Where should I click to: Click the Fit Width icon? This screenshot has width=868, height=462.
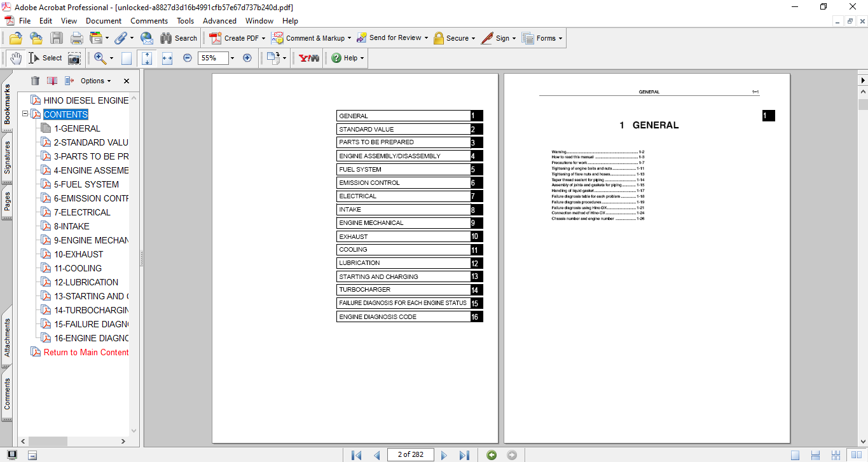point(167,58)
